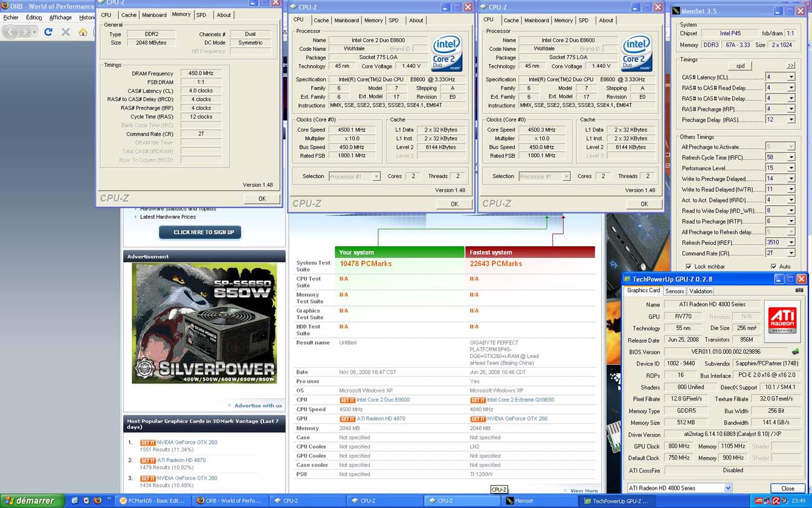The height and width of the screenshot is (508, 812).
Task: Open GPU selector dropdown ATI Radeon HD 4800 Series
Action: coord(727,488)
